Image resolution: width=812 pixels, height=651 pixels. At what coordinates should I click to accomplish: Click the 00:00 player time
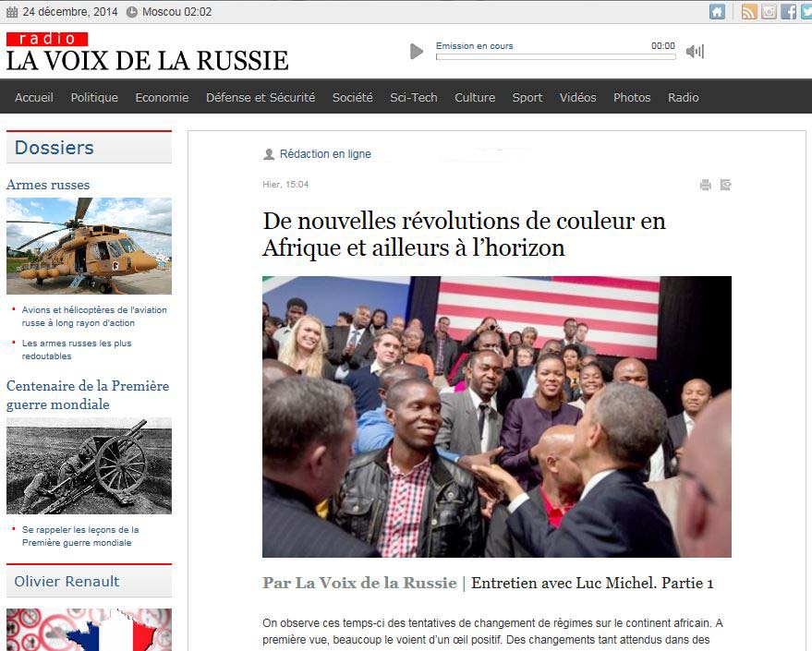[663, 46]
